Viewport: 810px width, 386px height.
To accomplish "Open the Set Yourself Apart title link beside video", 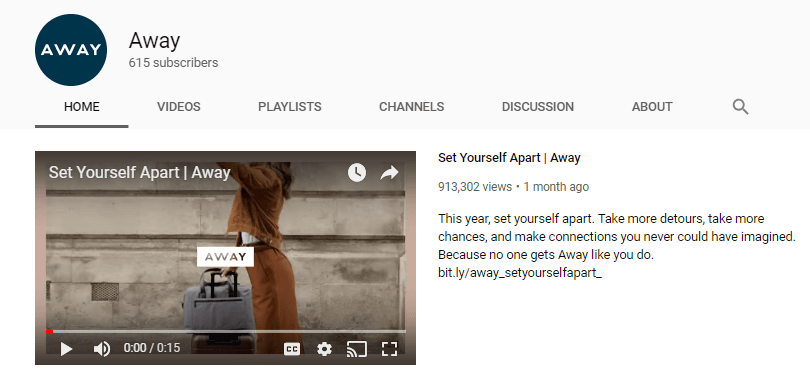I will [x=509, y=158].
